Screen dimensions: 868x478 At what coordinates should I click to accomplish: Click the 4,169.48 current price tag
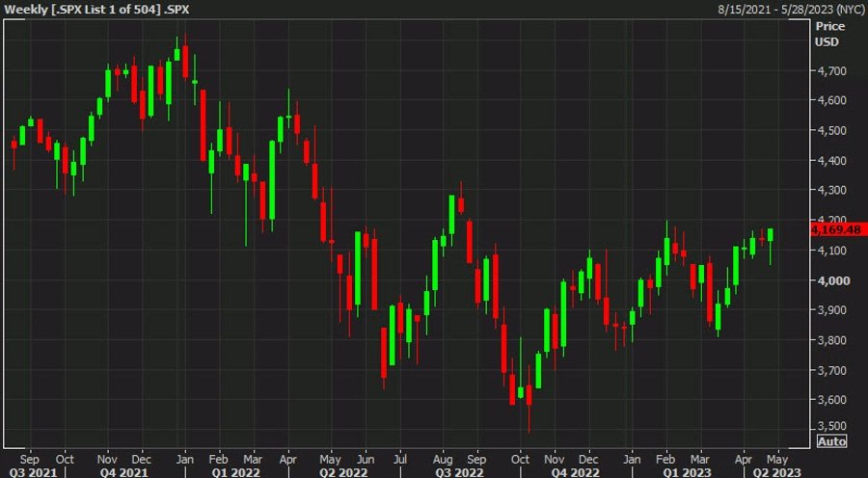pyautogui.click(x=834, y=230)
